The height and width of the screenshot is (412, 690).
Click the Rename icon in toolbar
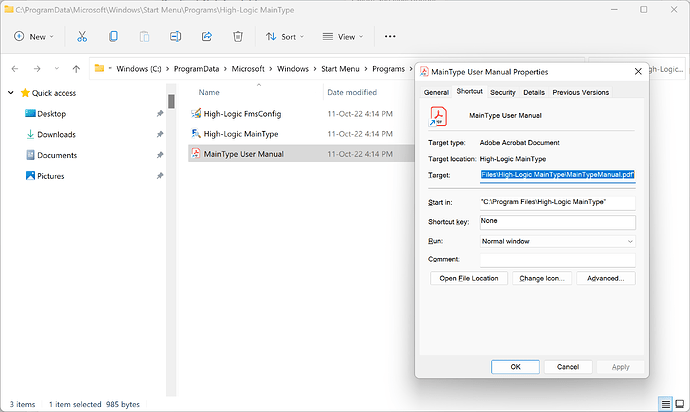pos(175,36)
